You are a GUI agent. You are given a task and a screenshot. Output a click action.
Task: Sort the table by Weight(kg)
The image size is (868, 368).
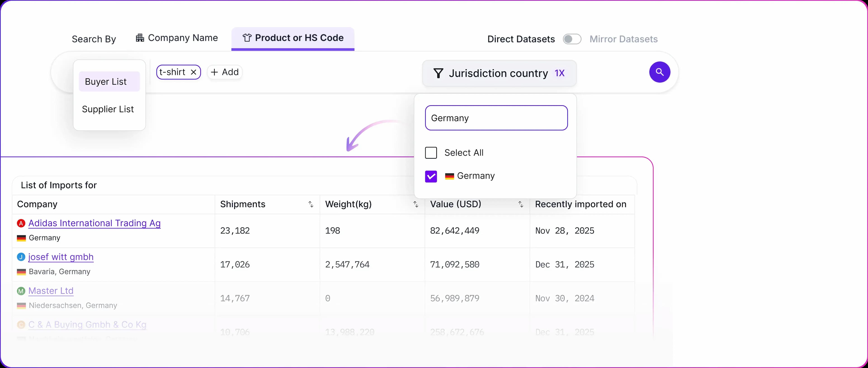tap(415, 204)
